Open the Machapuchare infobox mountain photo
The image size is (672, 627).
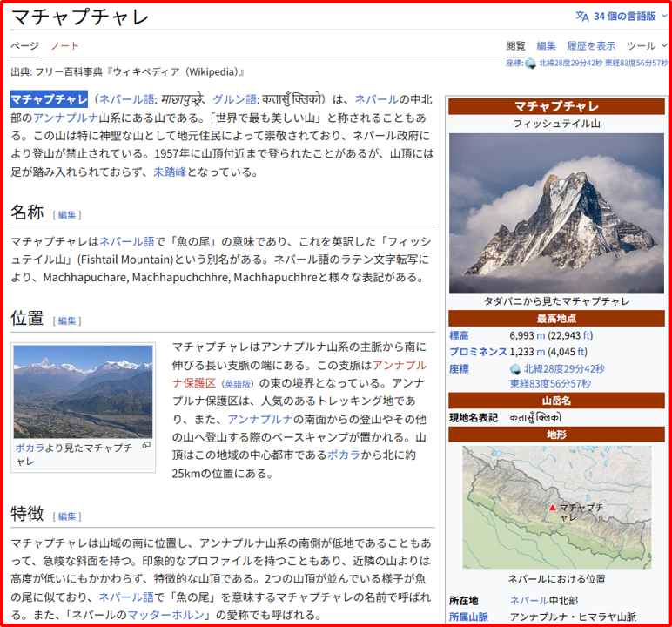556,213
